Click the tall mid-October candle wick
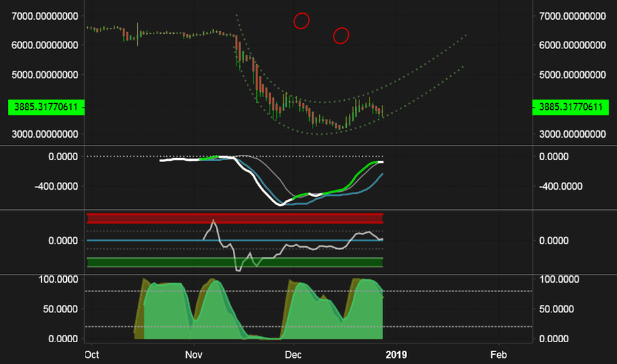 137,34
